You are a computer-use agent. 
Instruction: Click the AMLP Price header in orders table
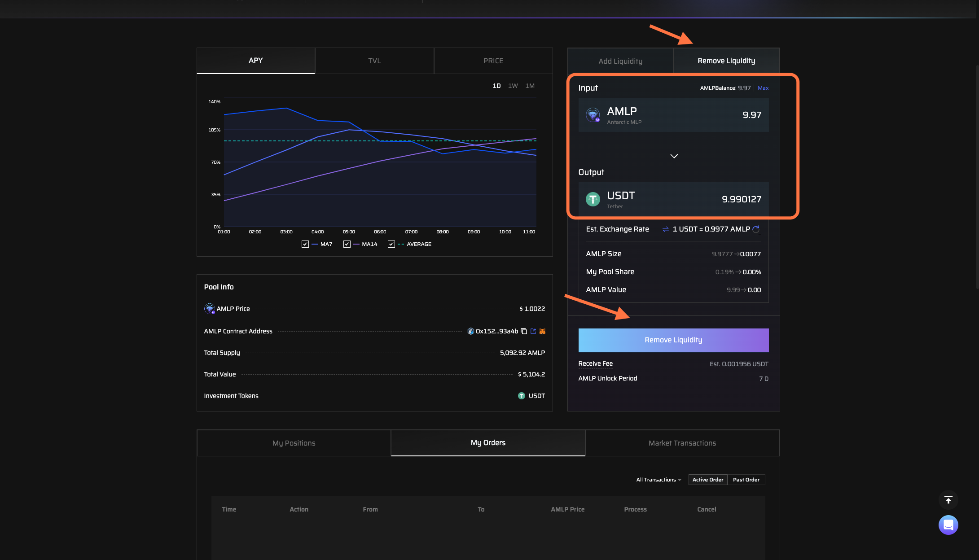pos(568,509)
